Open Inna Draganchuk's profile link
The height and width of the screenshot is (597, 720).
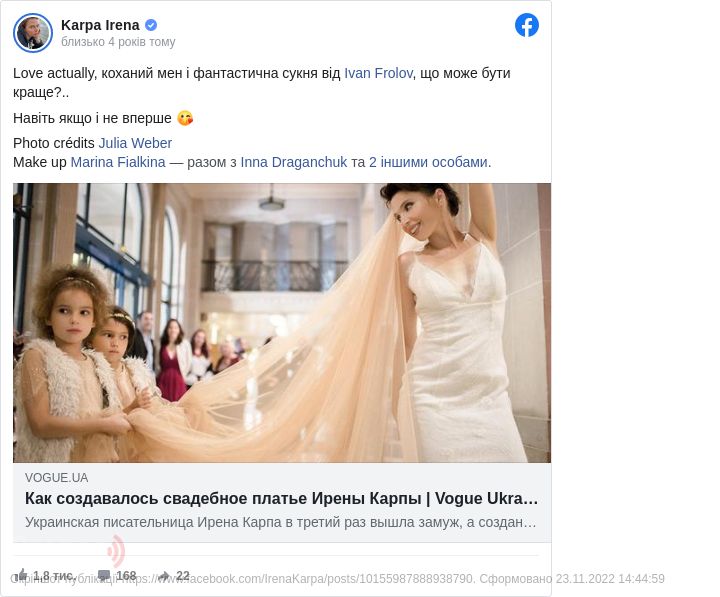[294, 162]
